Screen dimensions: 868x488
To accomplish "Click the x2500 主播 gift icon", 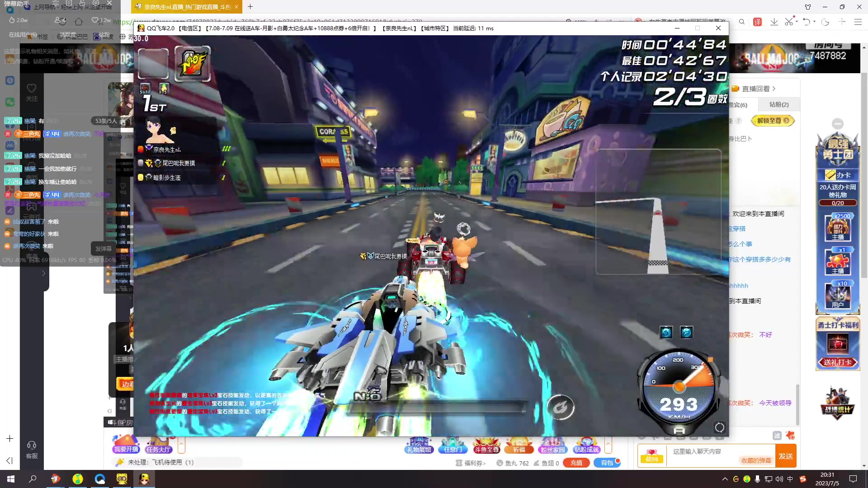I will [838, 227].
